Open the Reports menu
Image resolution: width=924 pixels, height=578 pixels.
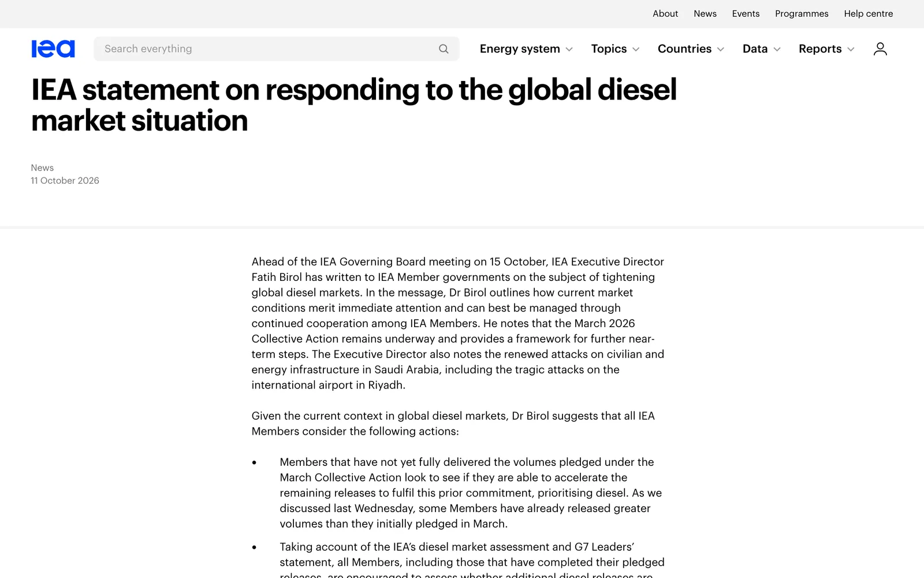(x=820, y=49)
